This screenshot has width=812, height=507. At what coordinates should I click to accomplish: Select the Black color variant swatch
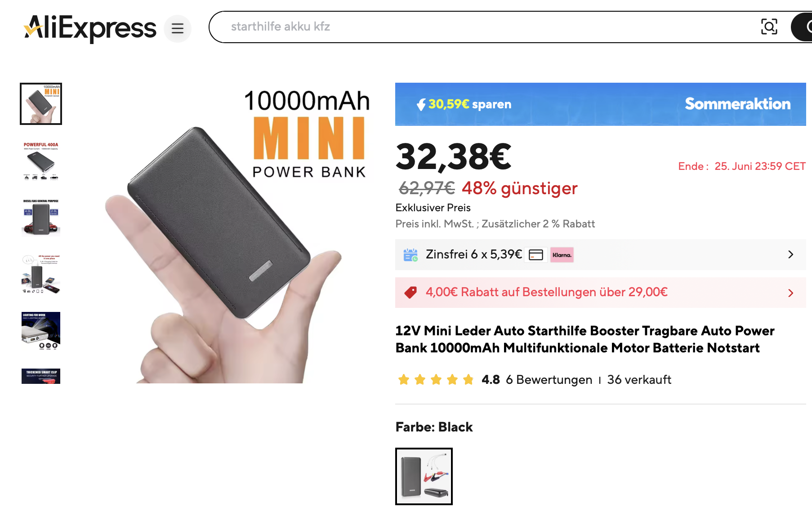pyautogui.click(x=424, y=476)
